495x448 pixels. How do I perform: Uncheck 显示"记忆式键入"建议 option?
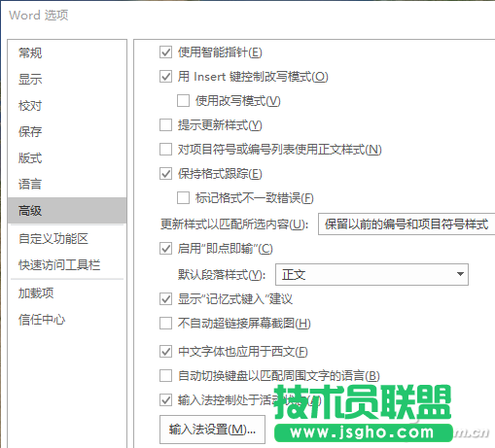point(165,299)
